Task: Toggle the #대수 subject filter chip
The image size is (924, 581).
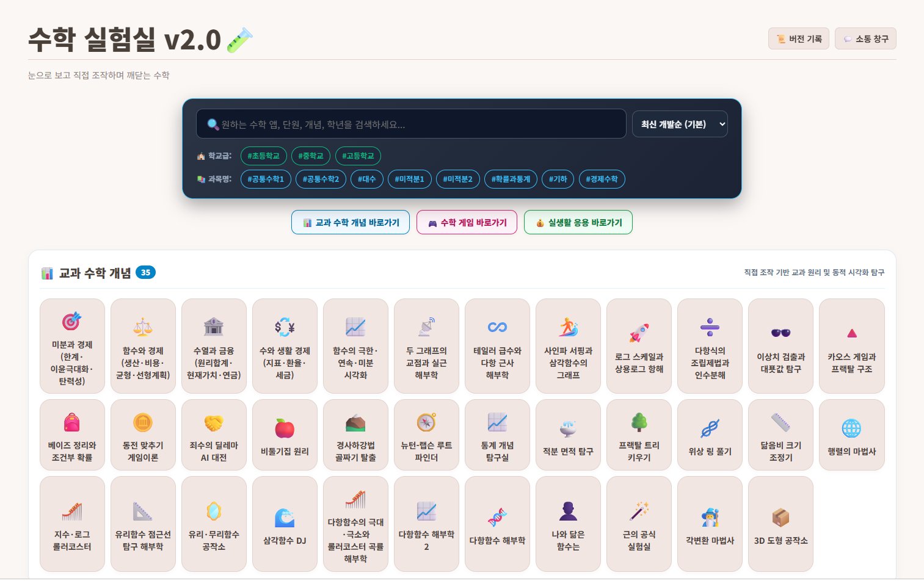Action: pyautogui.click(x=366, y=179)
